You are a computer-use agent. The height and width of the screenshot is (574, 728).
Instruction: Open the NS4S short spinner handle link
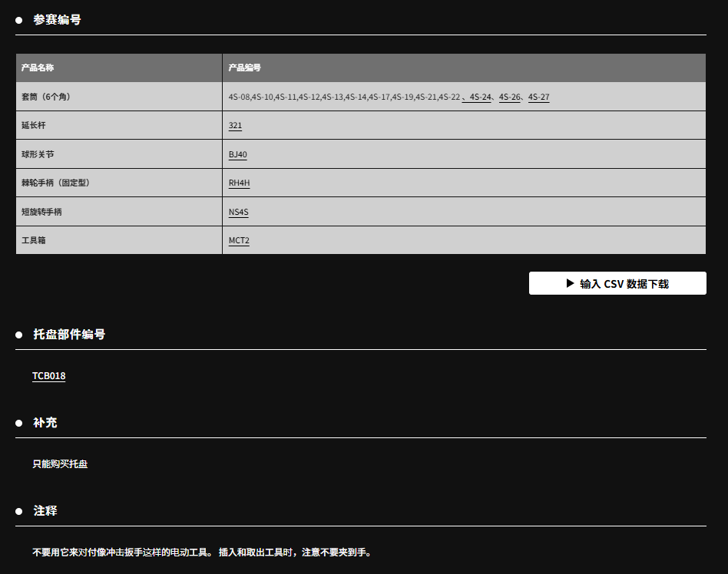click(x=239, y=212)
